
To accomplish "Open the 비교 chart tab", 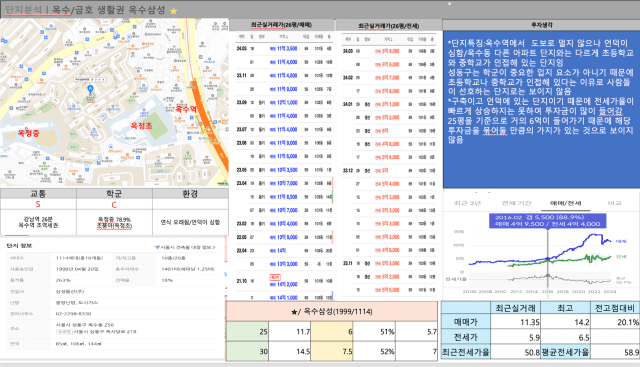I will pos(614,203).
